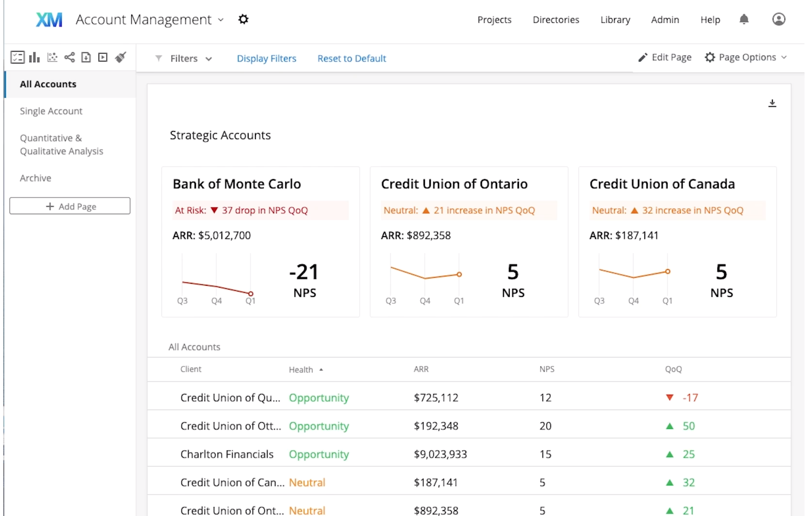This screenshot has width=812, height=516.
Task: Click the user account profile icon
Action: pos(779,19)
